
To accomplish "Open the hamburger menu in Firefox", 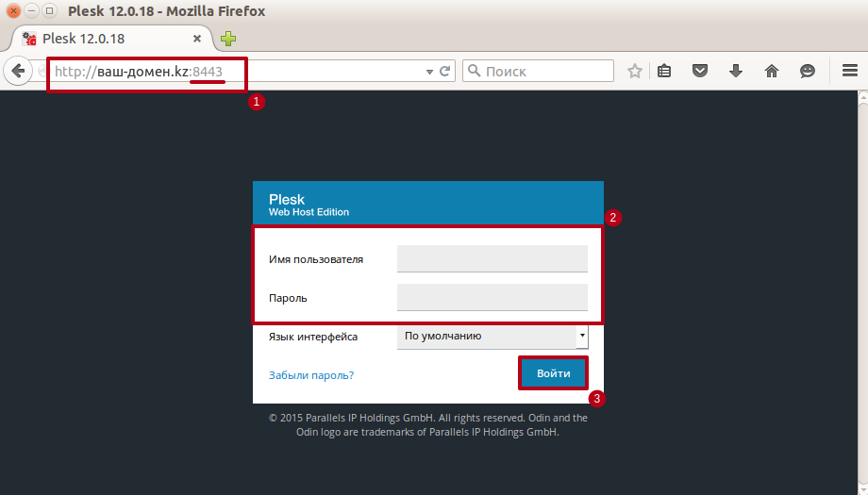I will [850, 70].
